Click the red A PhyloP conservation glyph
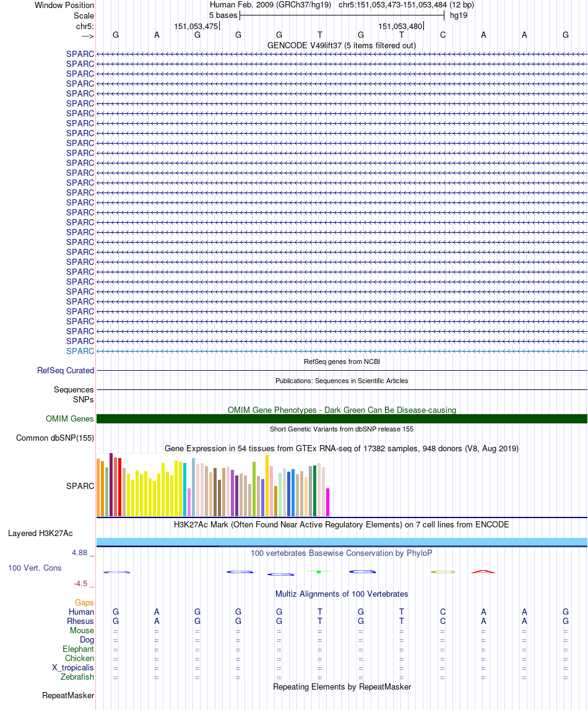 pos(483,571)
